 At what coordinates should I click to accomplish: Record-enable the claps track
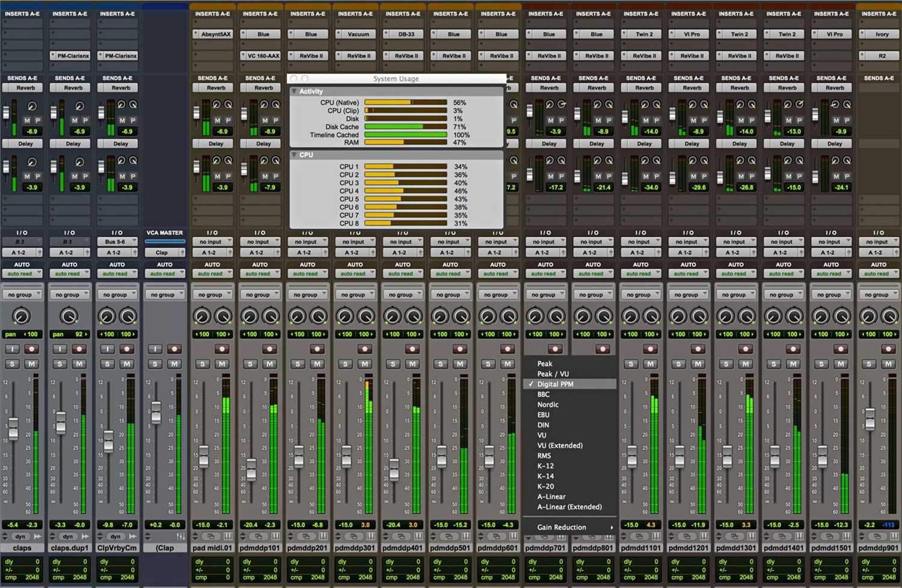pos(31,349)
